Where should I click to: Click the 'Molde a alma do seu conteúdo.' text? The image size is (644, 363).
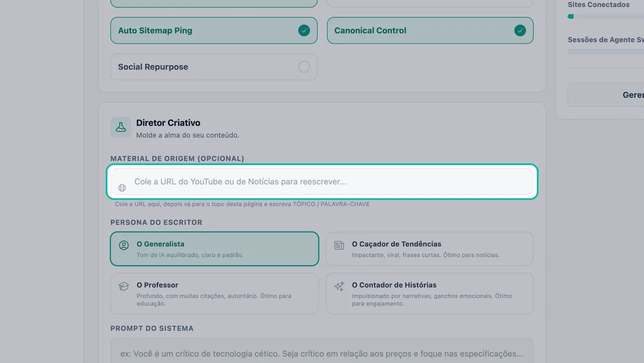pos(188,135)
